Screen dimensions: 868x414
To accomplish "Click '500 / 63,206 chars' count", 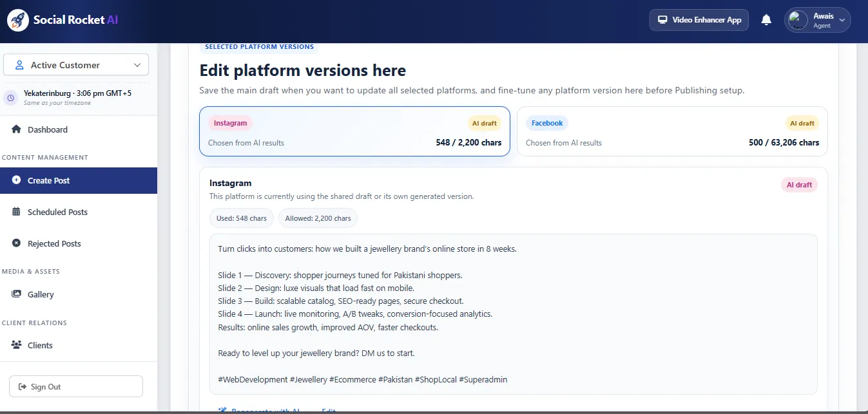I will coord(784,142).
